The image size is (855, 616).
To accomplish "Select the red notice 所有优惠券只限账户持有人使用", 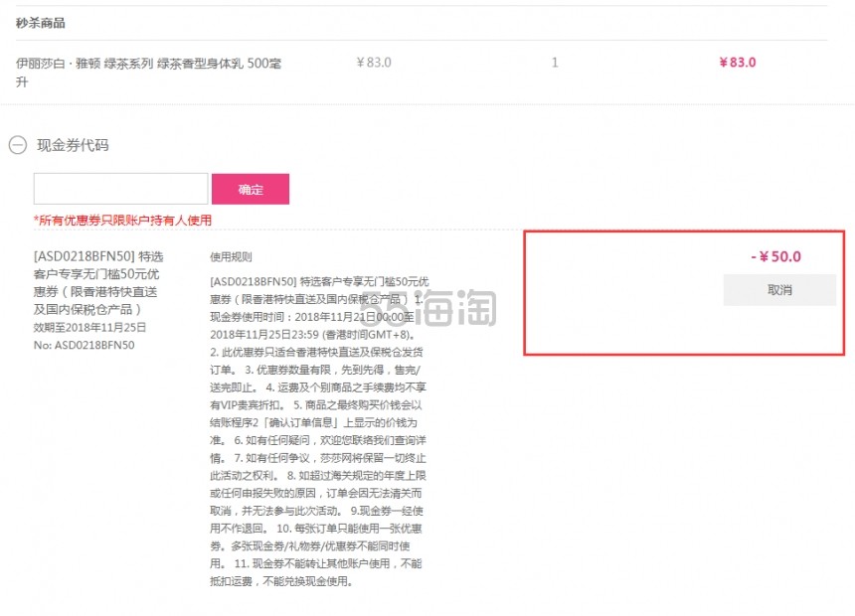I will point(122,221).
